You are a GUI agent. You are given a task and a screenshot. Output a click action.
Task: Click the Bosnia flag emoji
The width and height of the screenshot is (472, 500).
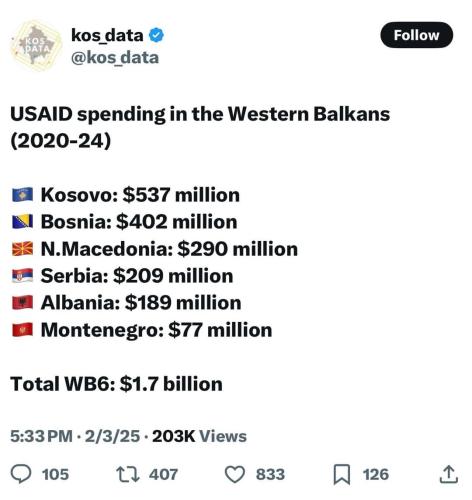pyautogui.click(x=23, y=222)
